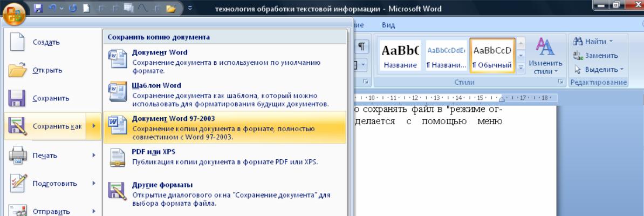The height and width of the screenshot is (216, 644).
Task: Choose Сохранить in the Office menu
Action: 52,98
